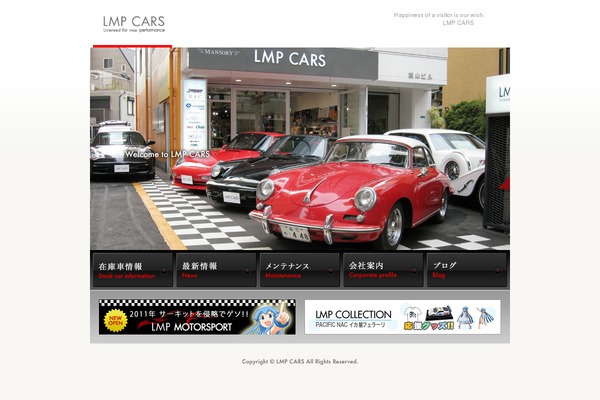600x400 pixels.
Task: Open 在庫車情報 Stock car information menu
Action: pos(132,270)
